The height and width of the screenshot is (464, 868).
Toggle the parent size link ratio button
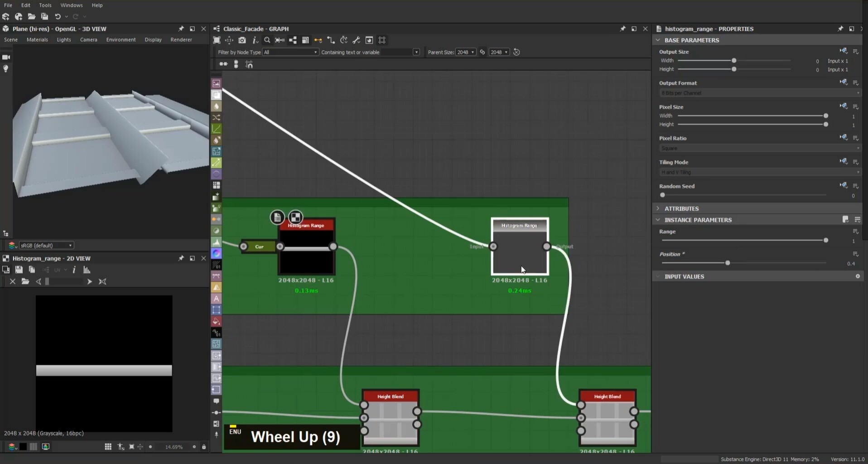[482, 52]
